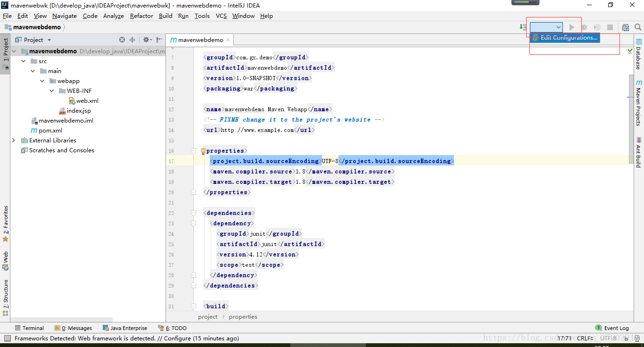Open the 6: TODO tool window
The width and height of the screenshot is (644, 347).
[x=173, y=328]
